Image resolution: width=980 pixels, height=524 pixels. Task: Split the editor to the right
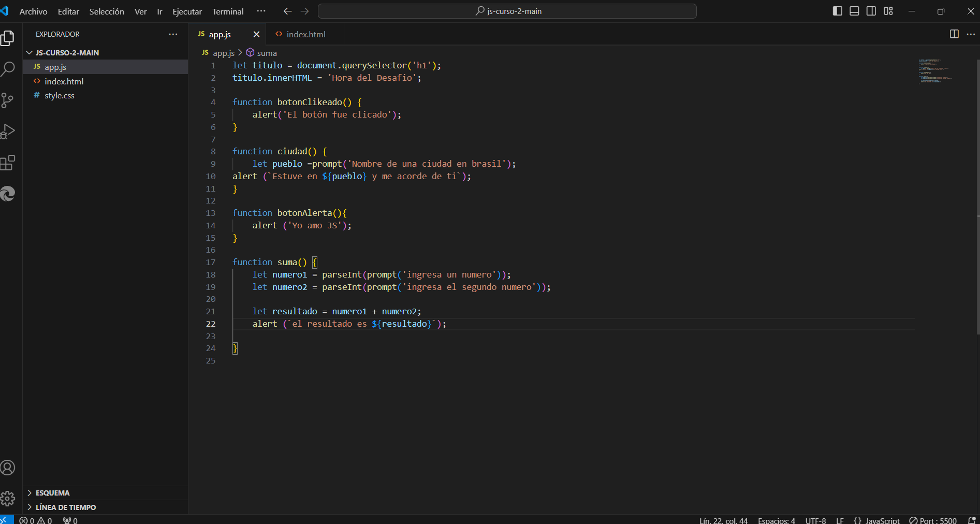tap(954, 34)
